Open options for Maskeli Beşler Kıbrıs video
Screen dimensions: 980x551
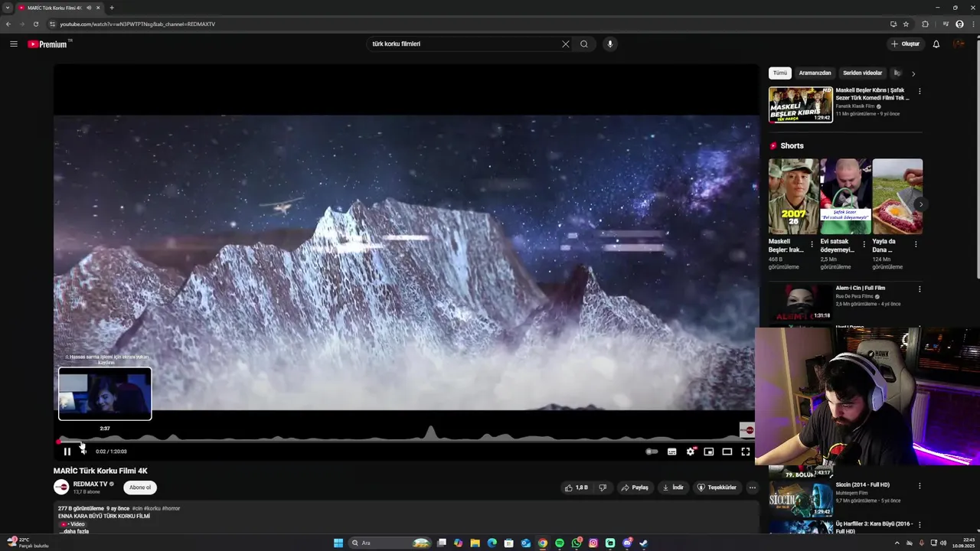(x=920, y=91)
